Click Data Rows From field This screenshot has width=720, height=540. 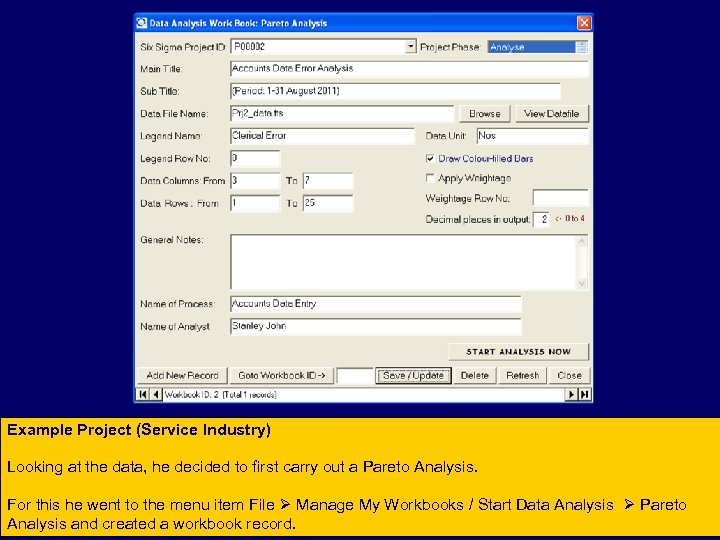[255, 203]
